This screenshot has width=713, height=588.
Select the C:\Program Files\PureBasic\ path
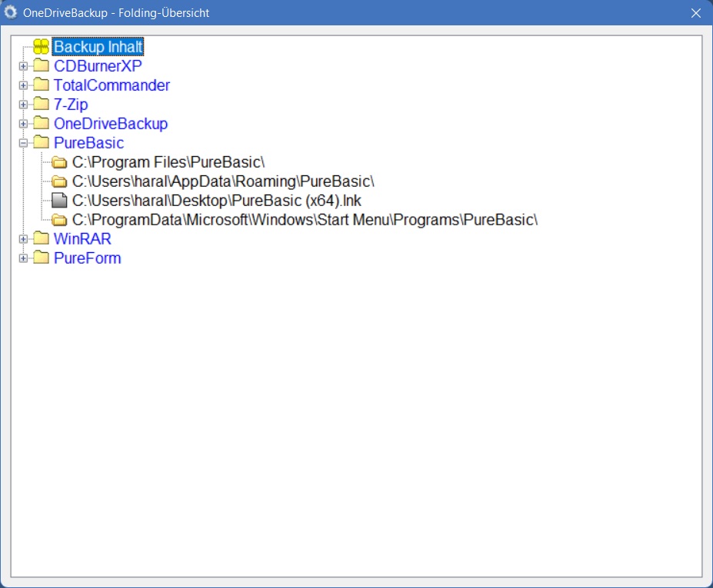(168, 162)
